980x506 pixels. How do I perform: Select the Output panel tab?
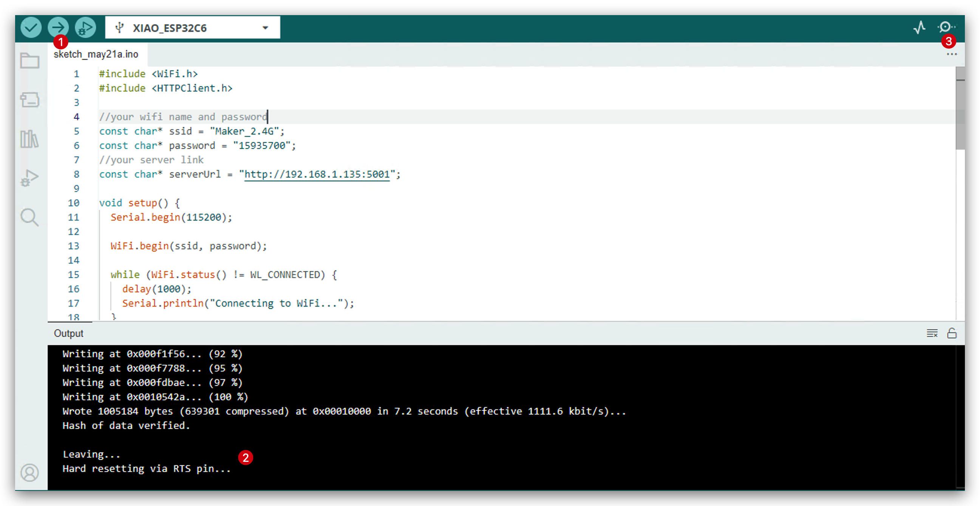[x=68, y=333]
